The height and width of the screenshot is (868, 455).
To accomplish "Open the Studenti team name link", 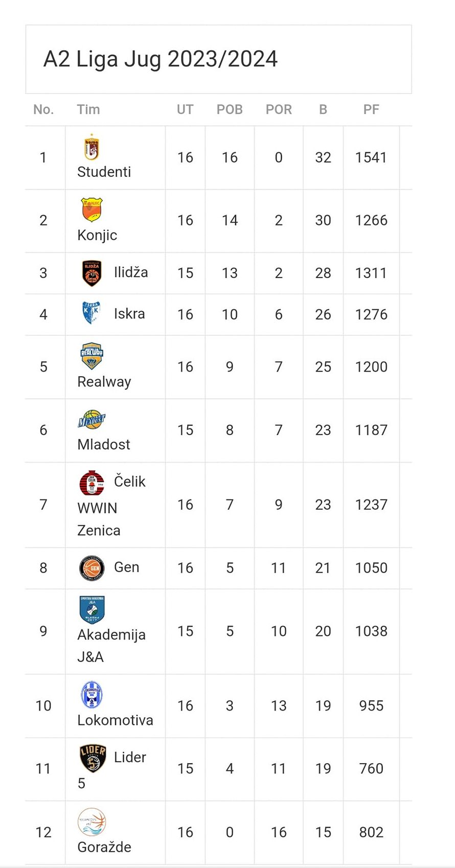I will (104, 172).
